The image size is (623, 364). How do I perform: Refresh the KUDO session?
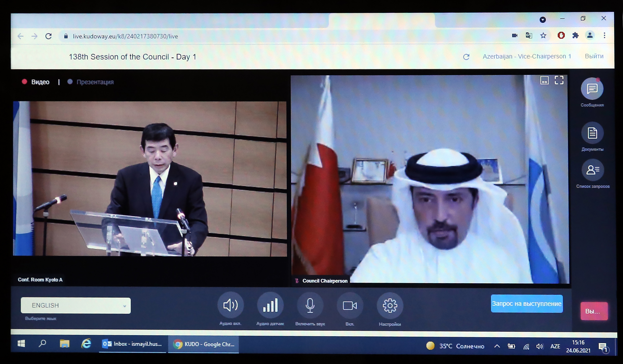pos(466,57)
